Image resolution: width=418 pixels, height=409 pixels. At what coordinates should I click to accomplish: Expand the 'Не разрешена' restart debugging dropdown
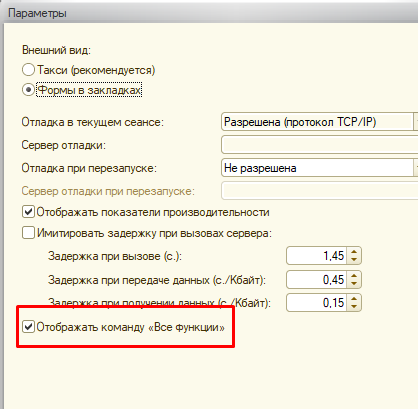click(x=319, y=168)
